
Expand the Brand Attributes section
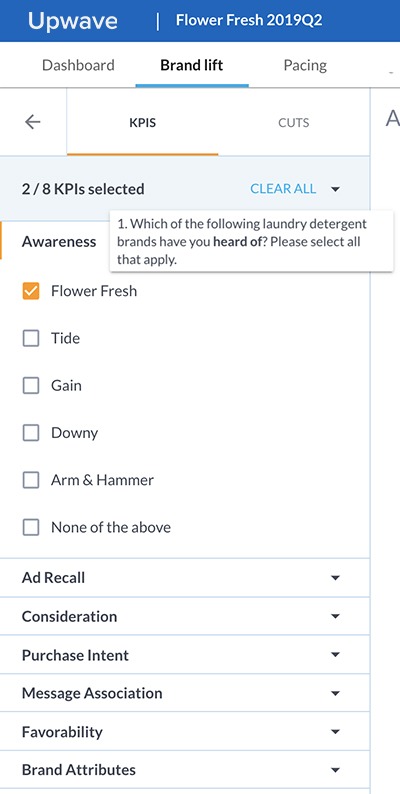click(184, 770)
